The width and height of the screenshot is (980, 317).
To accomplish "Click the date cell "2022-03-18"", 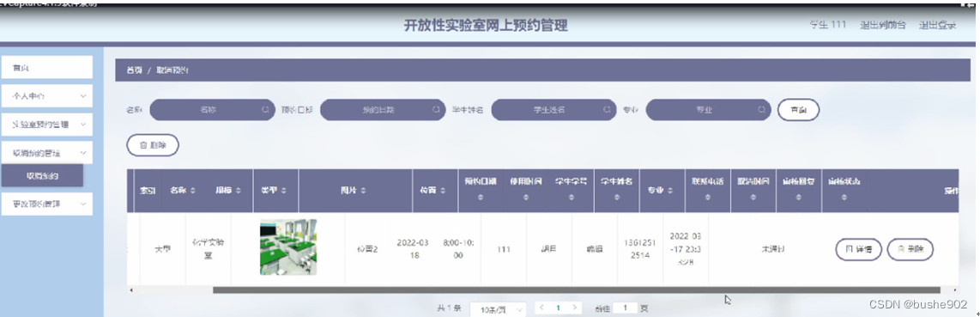I will (x=413, y=248).
